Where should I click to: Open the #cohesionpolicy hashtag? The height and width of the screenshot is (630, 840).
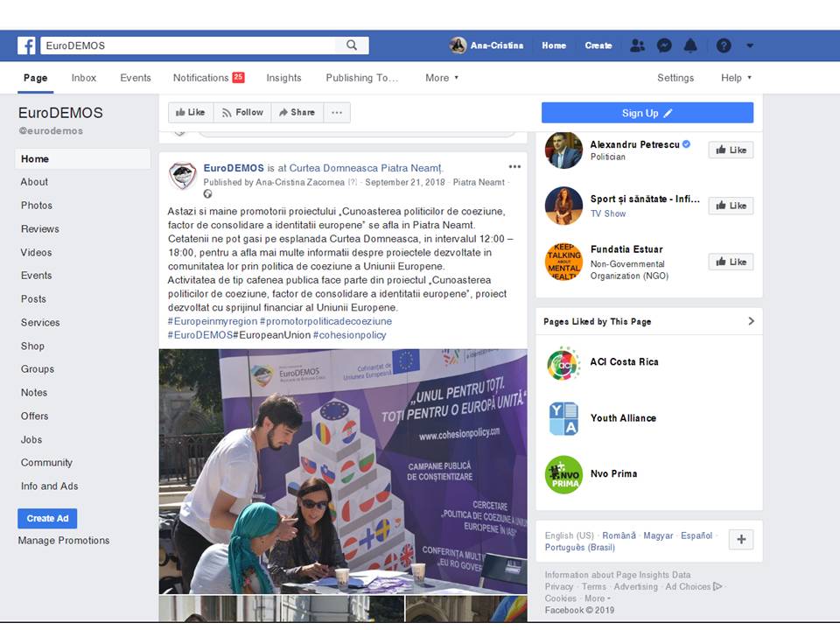pyautogui.click(x=349, y=335)
